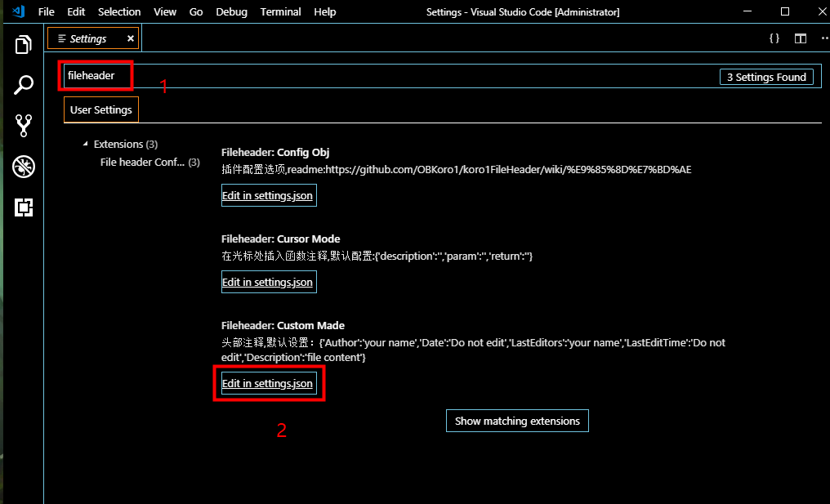The height and width of the screenshot is (504, 830).
Task: Click the koro1FileHeader readme URL text
Action: point(508,169)
